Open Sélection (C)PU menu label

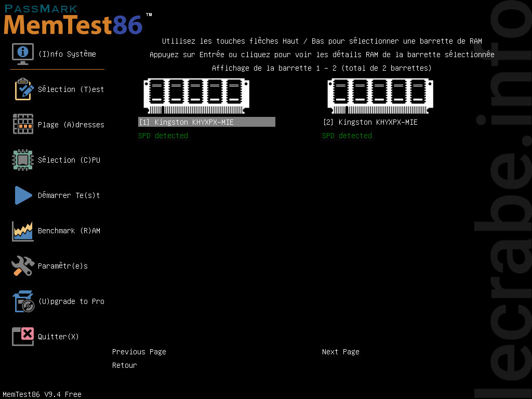(x=69, y=160)
